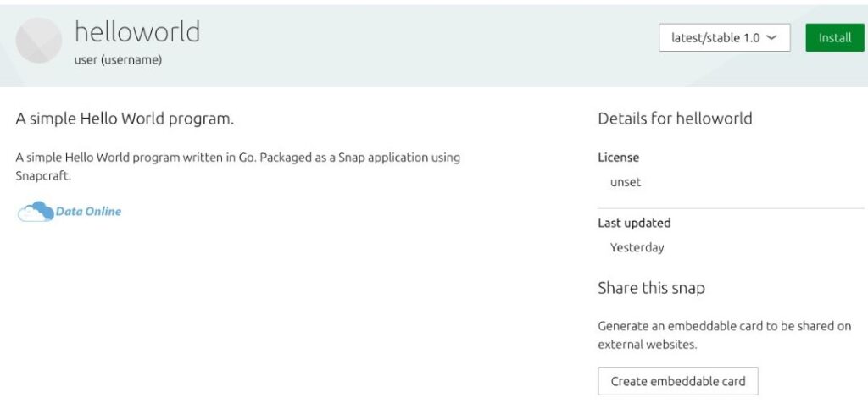Click the publisher name user (username)
Viewport: 868px width, 409px height.
118,59
